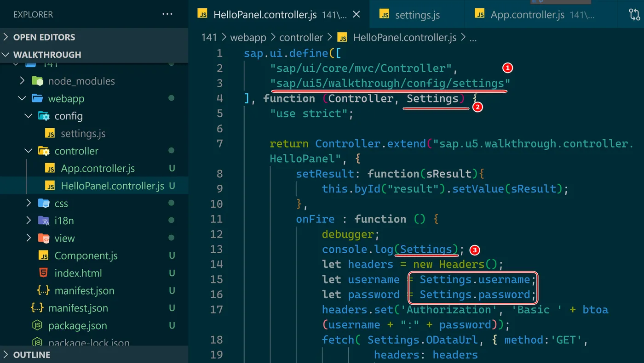Expand the OUTLINE section
The image size is (644, 363).
(x=94, y=355)
